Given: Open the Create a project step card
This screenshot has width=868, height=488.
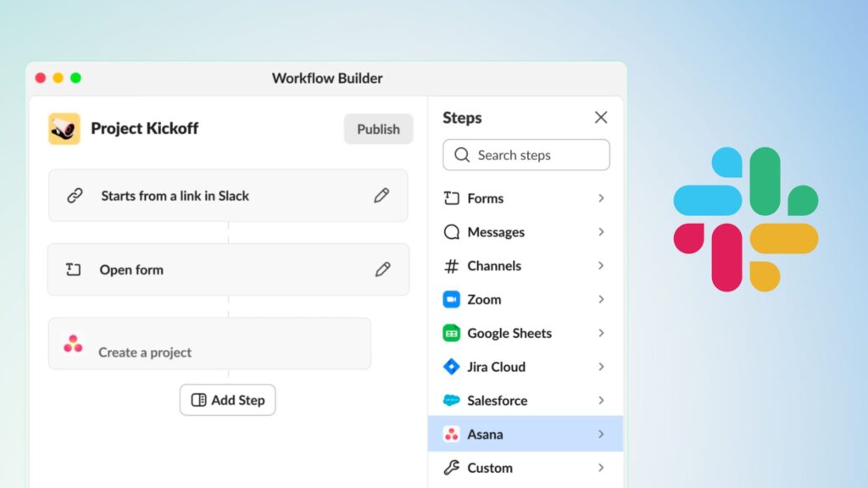Looking at the screenshot, I should click(x=210, y=344).
